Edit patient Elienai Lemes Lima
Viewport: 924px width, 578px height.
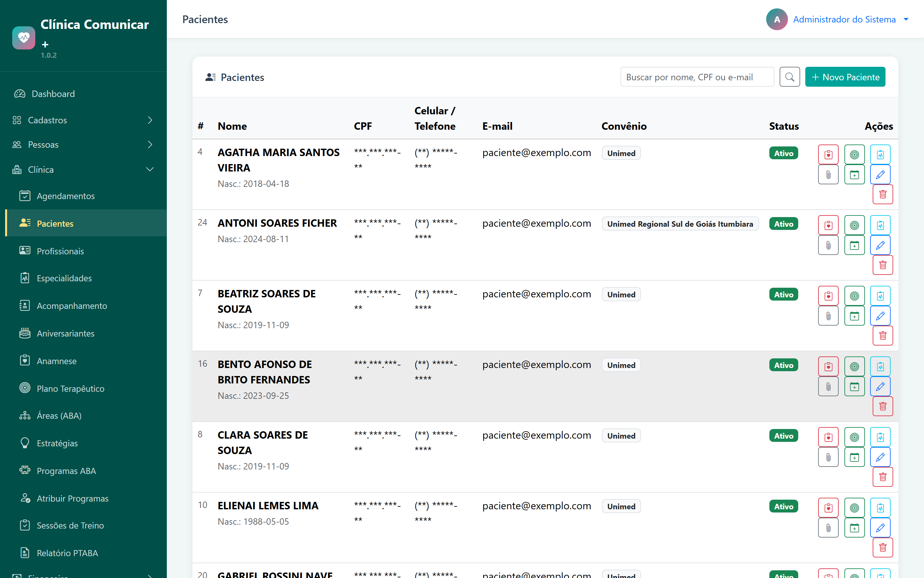880,528
